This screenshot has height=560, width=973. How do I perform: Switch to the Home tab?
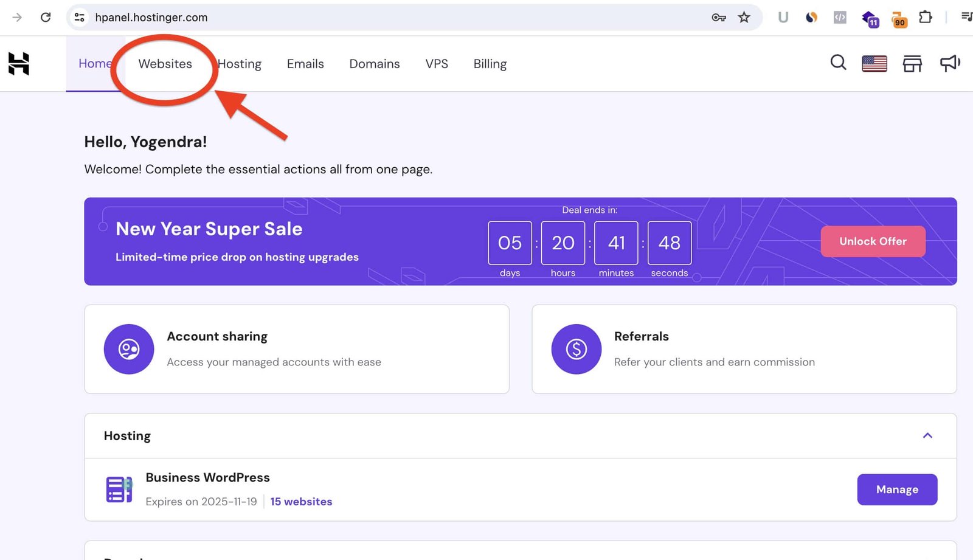point(95,63)
